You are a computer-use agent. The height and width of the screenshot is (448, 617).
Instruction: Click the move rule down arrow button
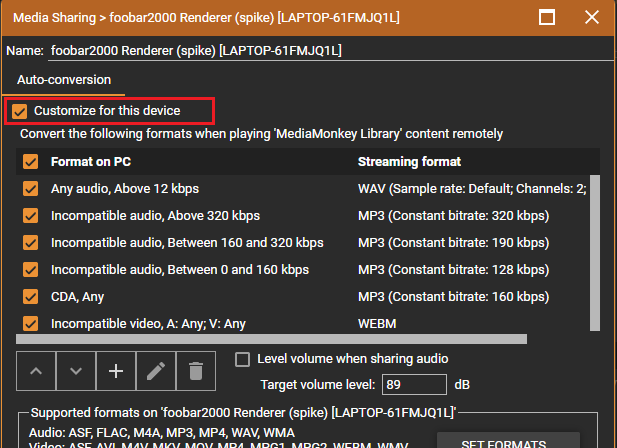pos(76,371)
